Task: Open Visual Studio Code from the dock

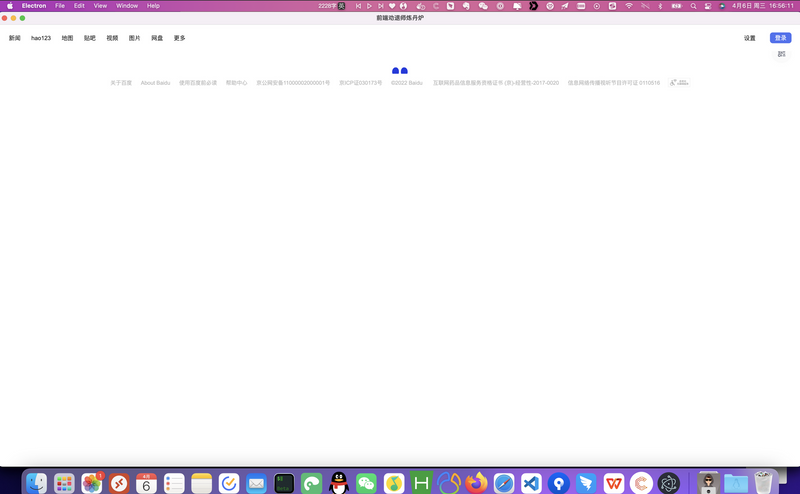Action: 531,484
